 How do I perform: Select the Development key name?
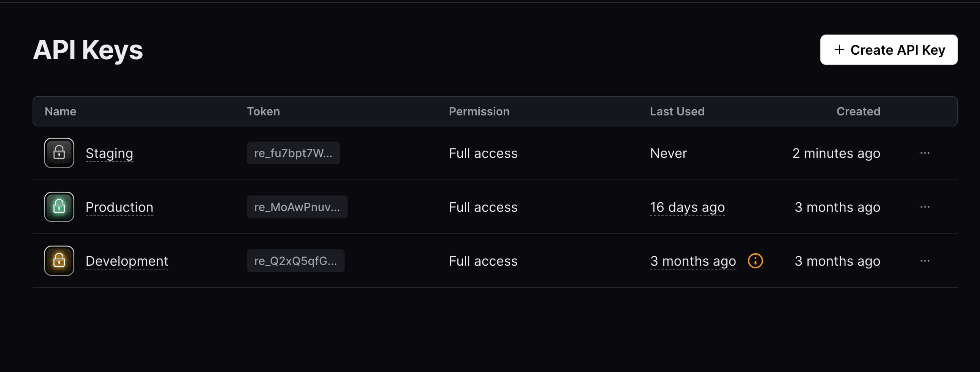[x=127, y=261]
